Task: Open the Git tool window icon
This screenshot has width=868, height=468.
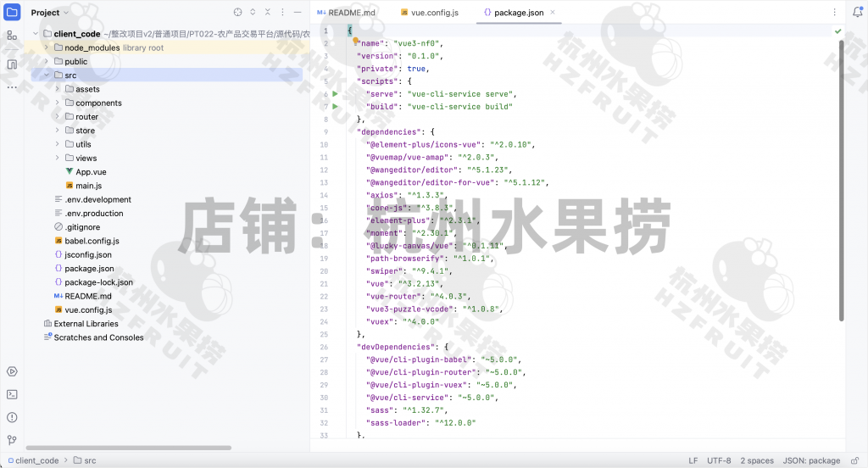Action: tap(12, 440)
